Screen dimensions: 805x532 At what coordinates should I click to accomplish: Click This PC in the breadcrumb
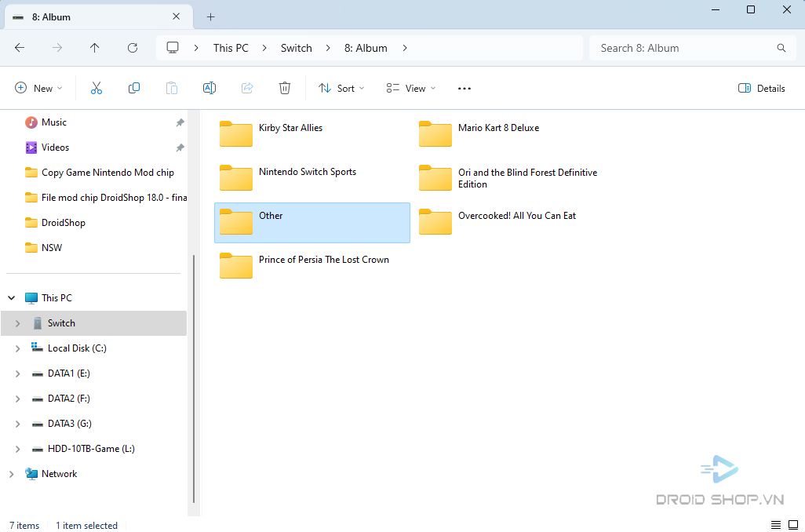point(231,48)
